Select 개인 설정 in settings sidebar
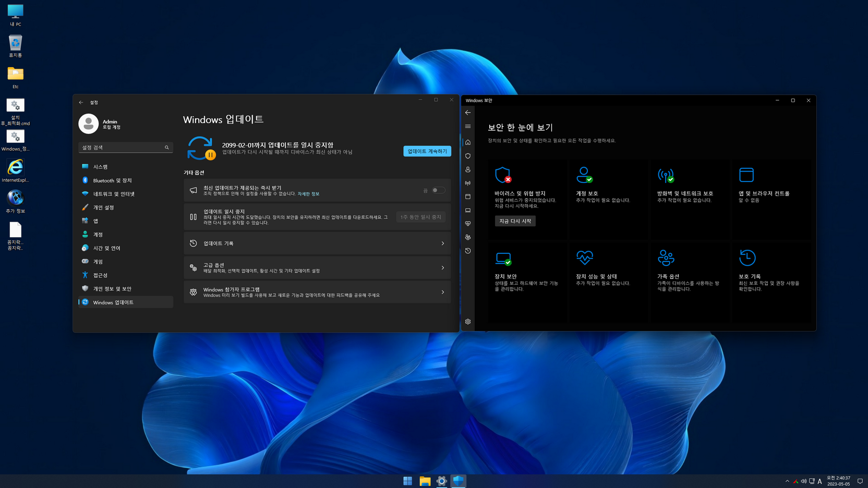868x488 pixels. tap(126, 208)
